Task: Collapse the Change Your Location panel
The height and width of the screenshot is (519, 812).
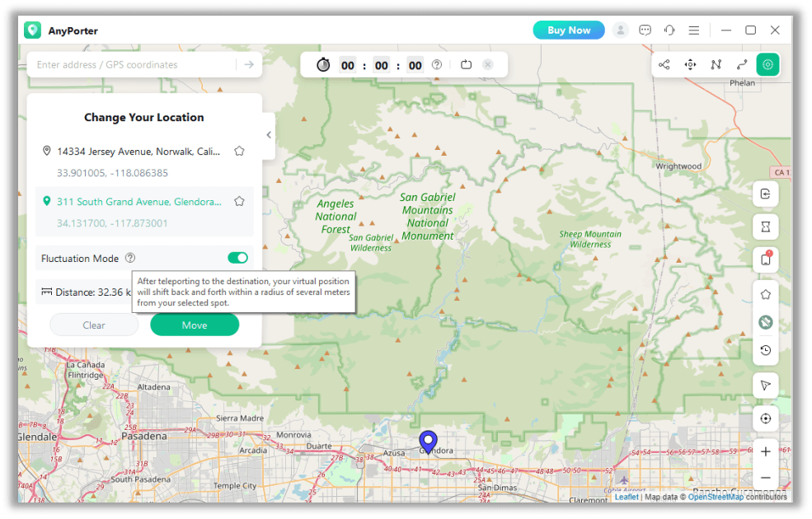Action: point(269,135)
